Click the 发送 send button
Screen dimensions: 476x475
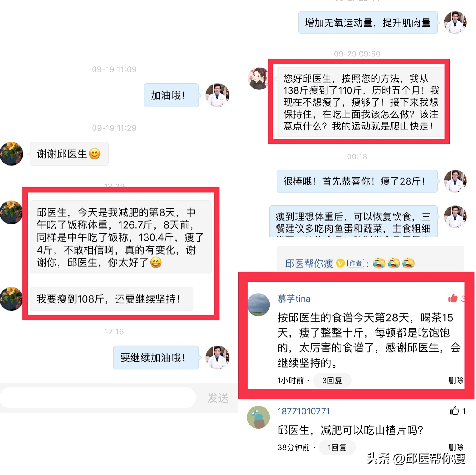[x=218, y=398]
